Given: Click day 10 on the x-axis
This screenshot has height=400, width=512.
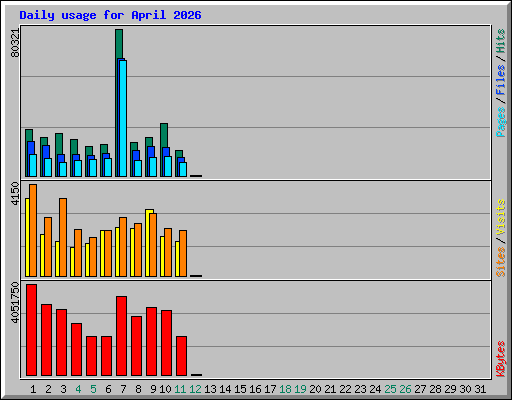Looking at the screenshot, I should tap(165, 389).
